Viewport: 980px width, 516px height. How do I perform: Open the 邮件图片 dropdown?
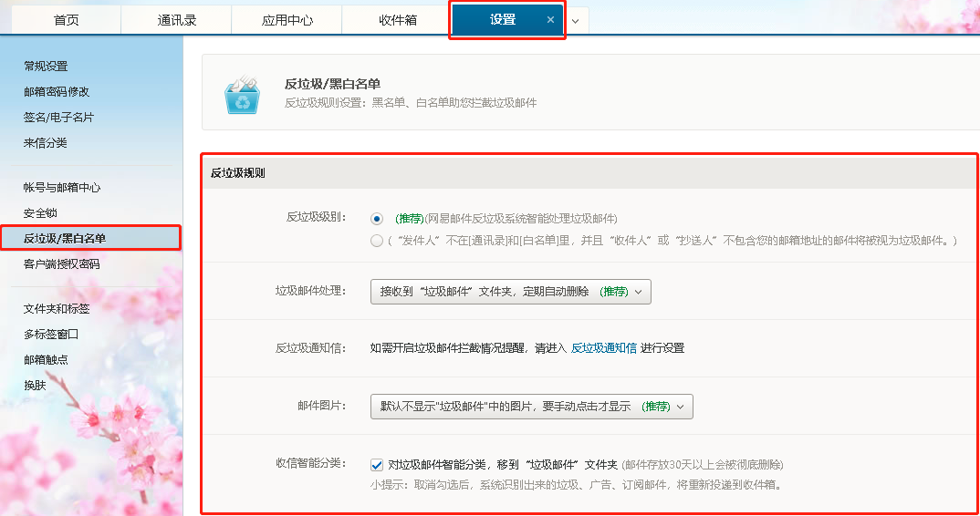click(x=532, y=407)
